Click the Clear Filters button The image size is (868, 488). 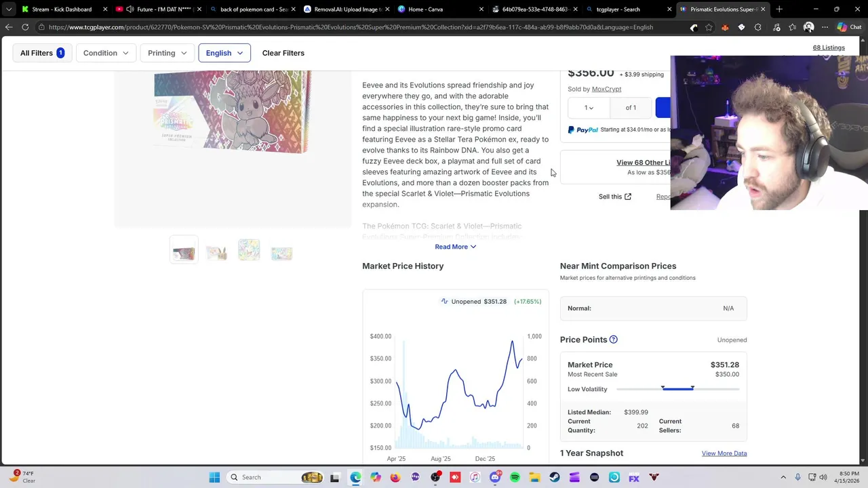[x=283, y=53]
